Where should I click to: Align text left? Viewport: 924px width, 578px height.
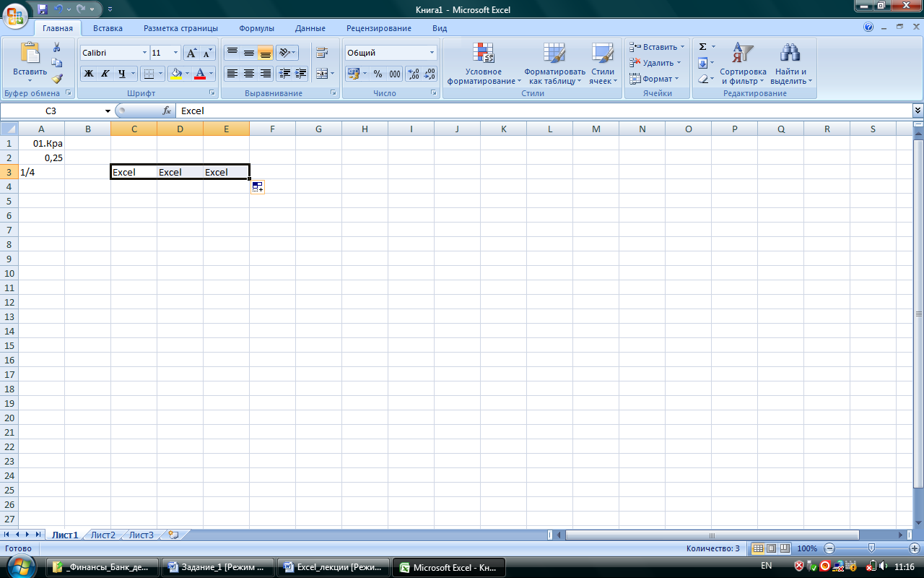[x=232, y=74]
